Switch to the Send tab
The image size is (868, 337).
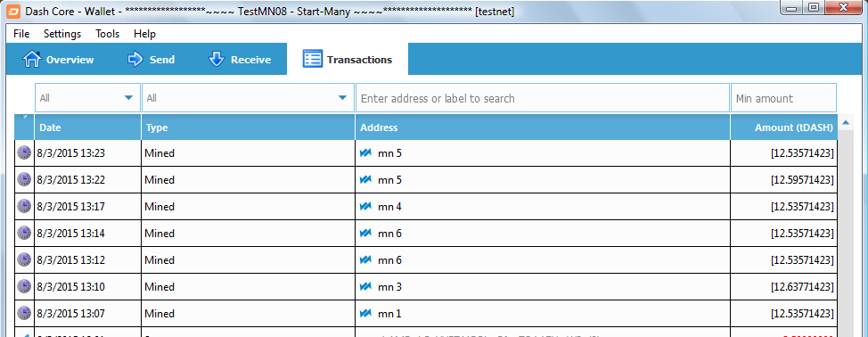151,59
